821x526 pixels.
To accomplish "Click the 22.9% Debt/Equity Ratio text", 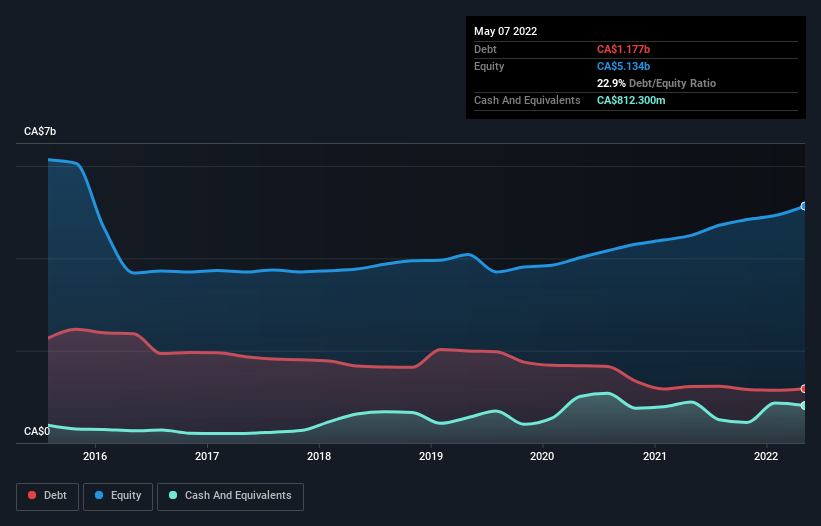I will point(656,83).
